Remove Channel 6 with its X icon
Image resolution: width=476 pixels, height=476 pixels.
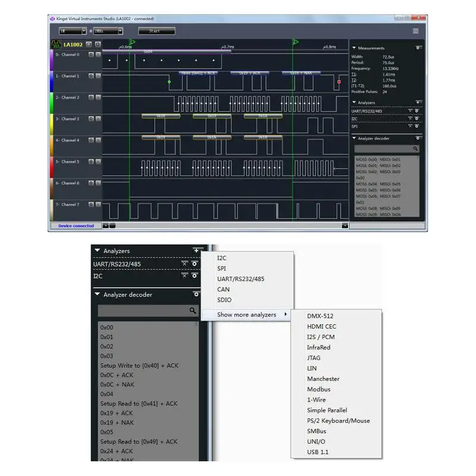click(x=98, y=183)
